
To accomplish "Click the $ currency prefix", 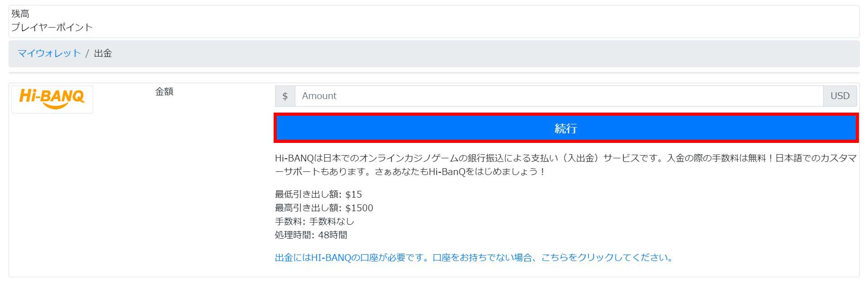I will pyautogui.click(x=285, y=96).
